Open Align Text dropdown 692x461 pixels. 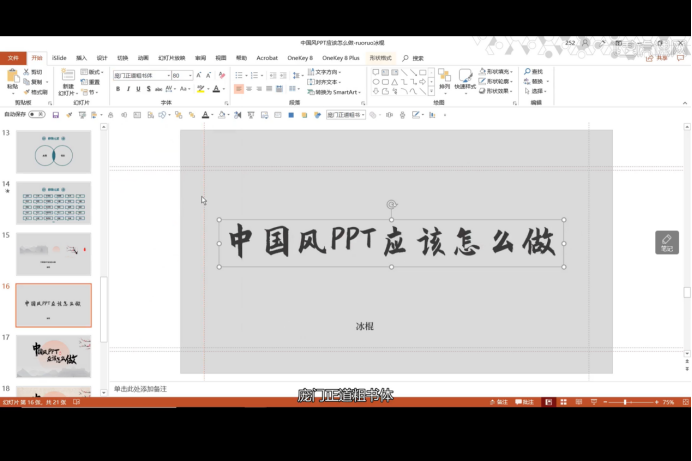[x=324, y=82]
